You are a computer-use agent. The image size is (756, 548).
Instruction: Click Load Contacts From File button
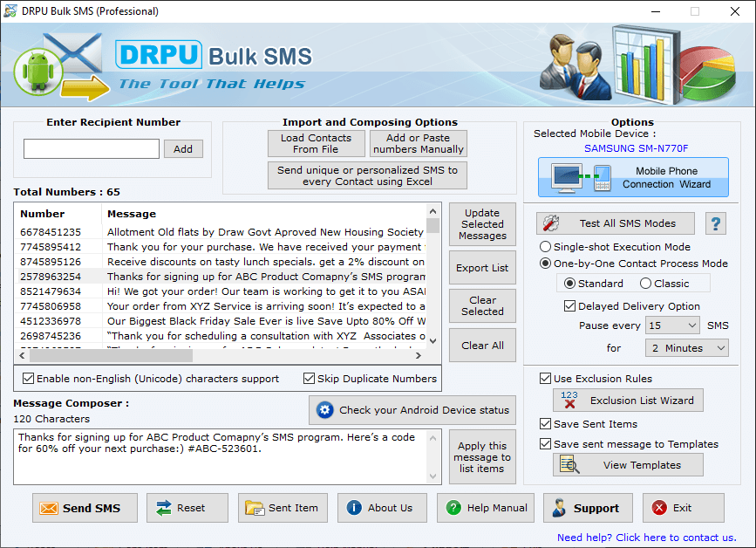(317, 143)
